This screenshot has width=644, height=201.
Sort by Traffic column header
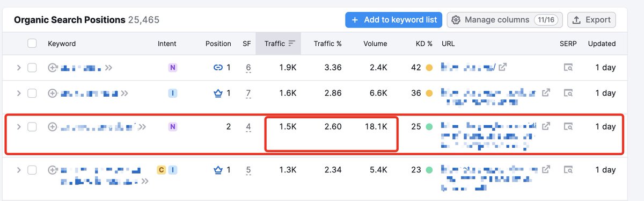pos(279,44)
